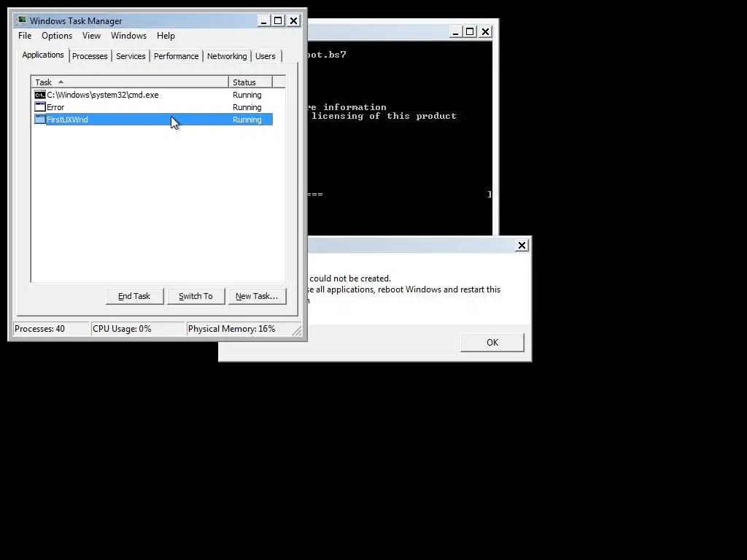
Task: Select the FirstUXWnd task row
Action: click(153, 120)
